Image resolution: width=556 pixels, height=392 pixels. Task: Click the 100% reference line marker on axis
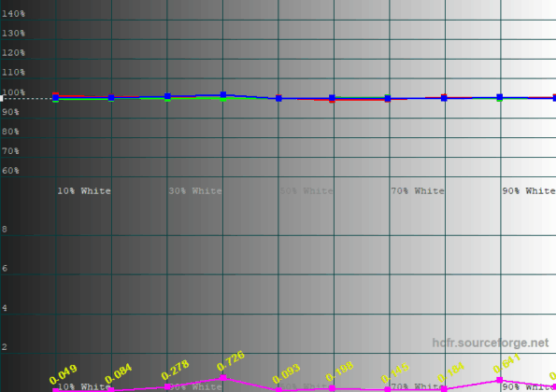tap(2, 98)
